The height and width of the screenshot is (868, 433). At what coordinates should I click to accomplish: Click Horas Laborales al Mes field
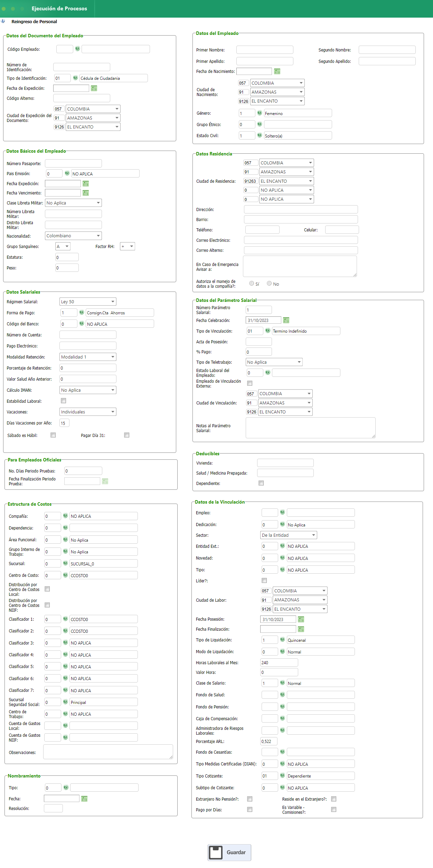279,662
